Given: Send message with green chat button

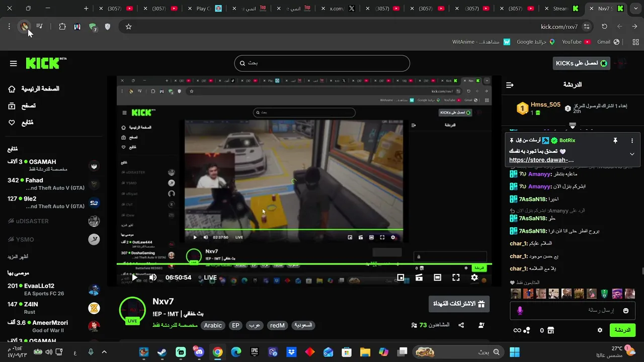Looking at the screenshot, I should click(622, 330).
